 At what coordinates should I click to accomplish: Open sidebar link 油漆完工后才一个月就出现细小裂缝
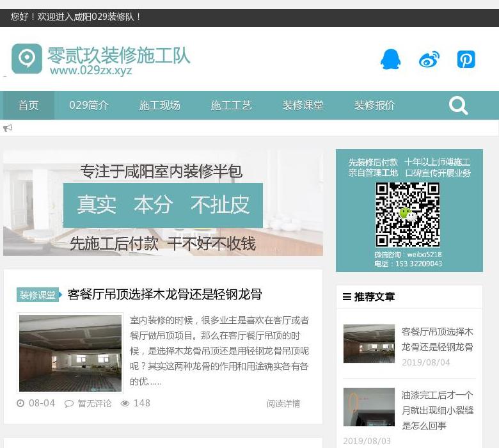(437, 410)
